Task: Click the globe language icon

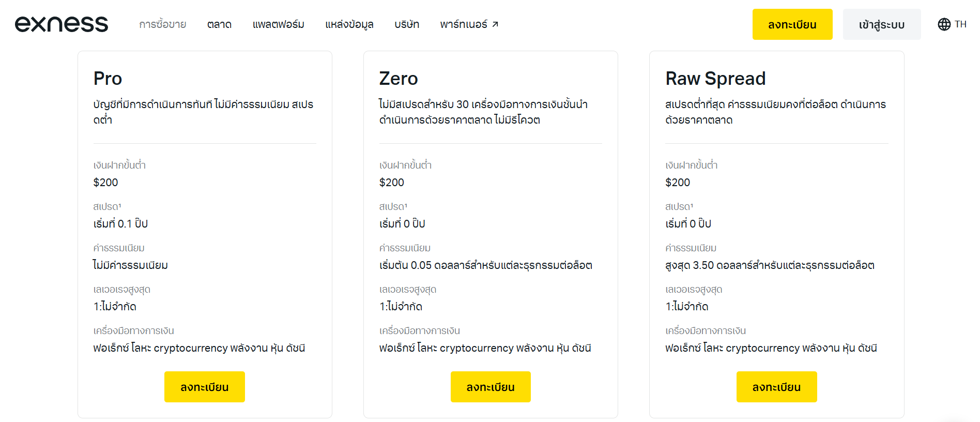Action: (x=944, y=24)
